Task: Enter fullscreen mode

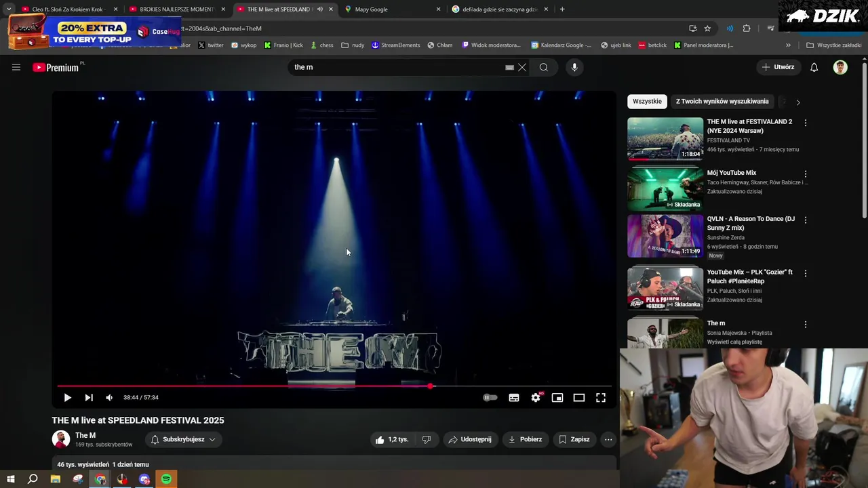Action: pos(601,398)
